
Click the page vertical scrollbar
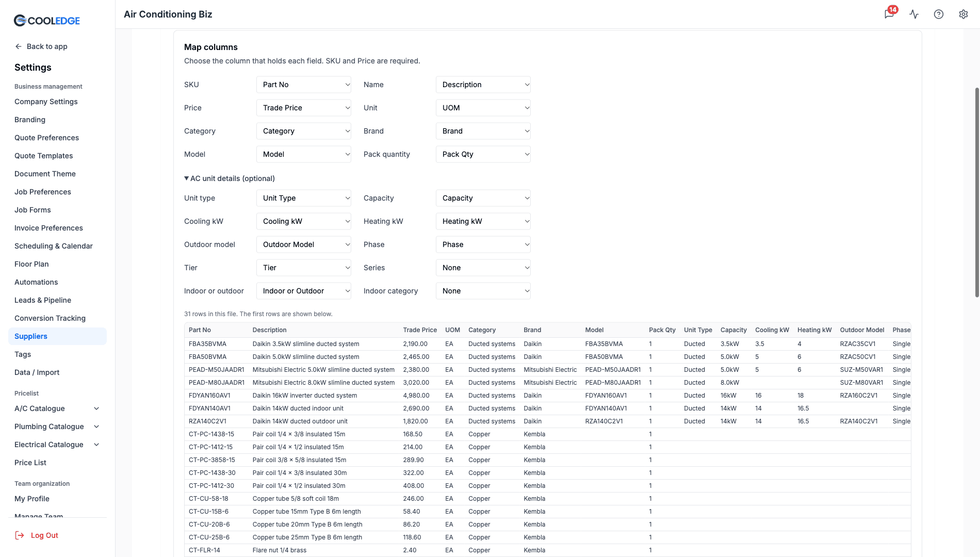pyautogui.click(x=976, y=192)
